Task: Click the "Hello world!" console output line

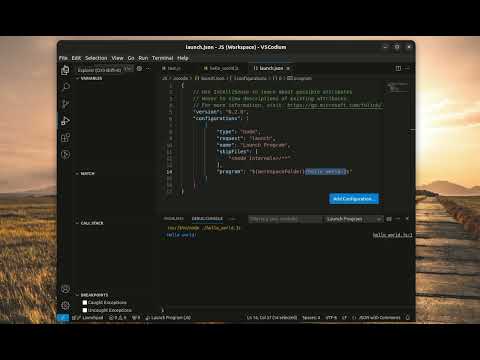Action: click(x=181, y=235)
